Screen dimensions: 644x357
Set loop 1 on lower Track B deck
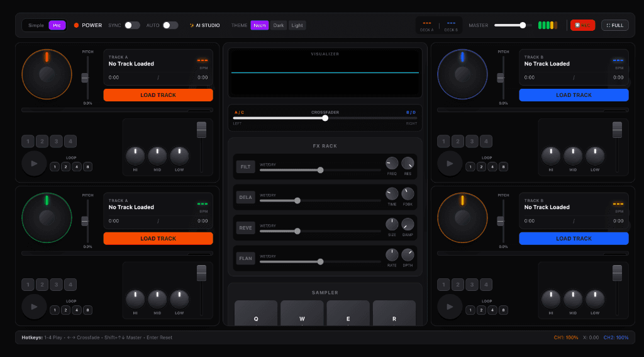pos(470,310)
